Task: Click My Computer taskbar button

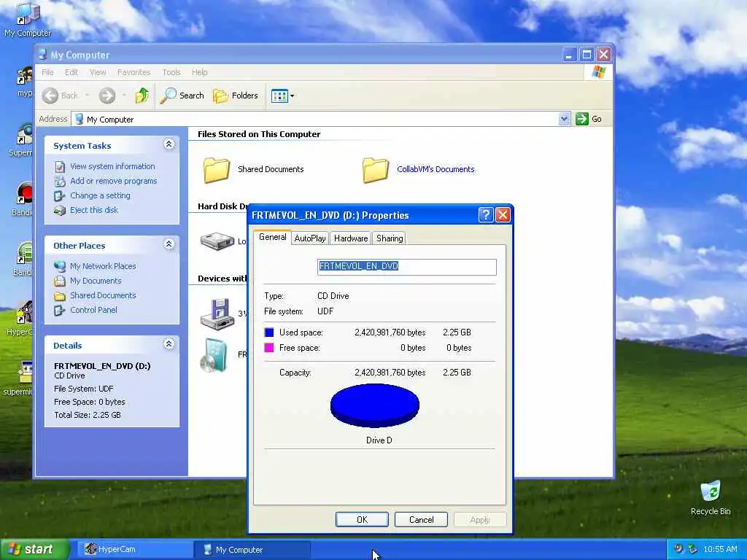Action: 252,550
